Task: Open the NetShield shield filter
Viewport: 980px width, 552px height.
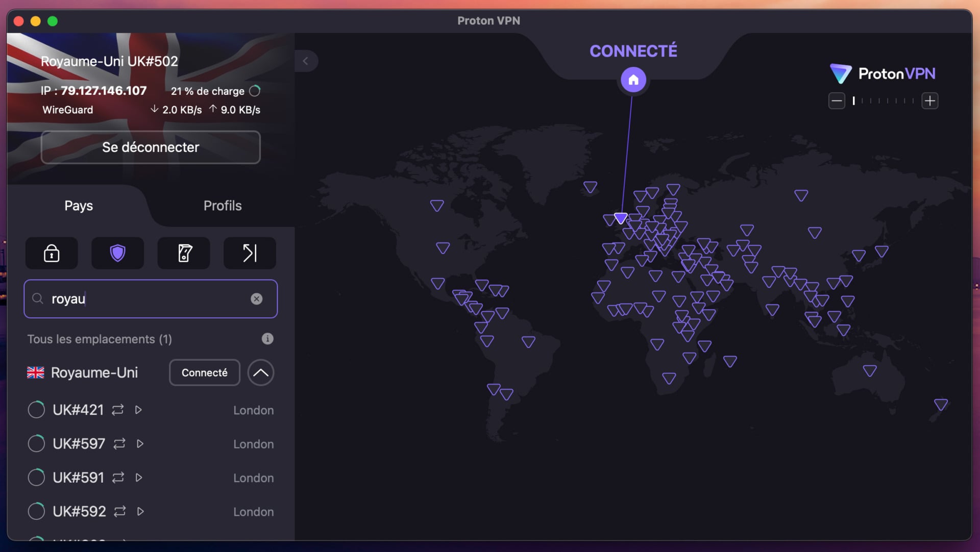Action: [x=117, y=253]
